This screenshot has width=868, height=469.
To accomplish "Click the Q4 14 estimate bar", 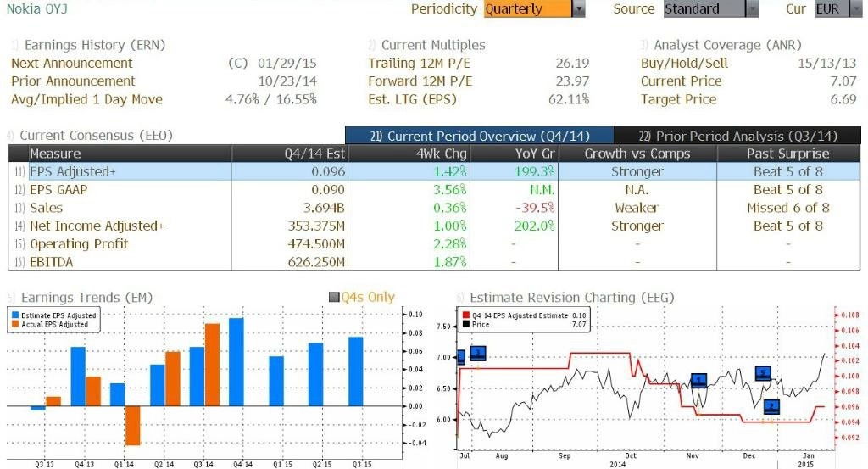I will pos(236,362).
